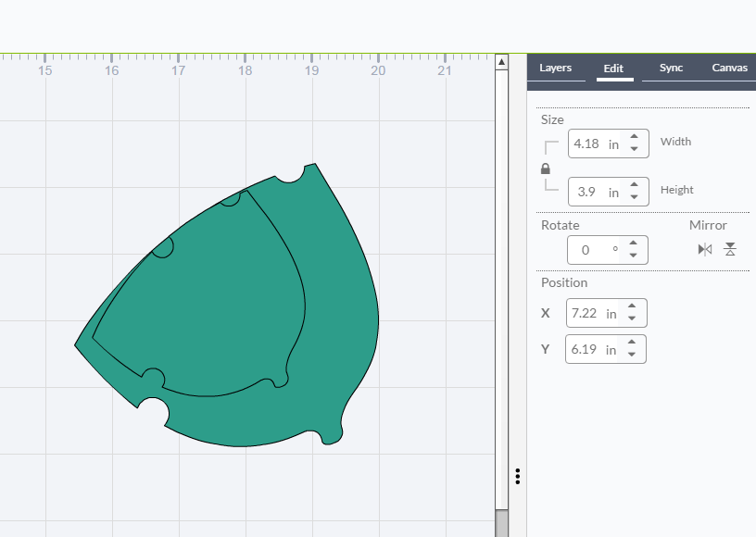
Task: Decrease Position Y using down arrow
Action: (x=632, y=355)
